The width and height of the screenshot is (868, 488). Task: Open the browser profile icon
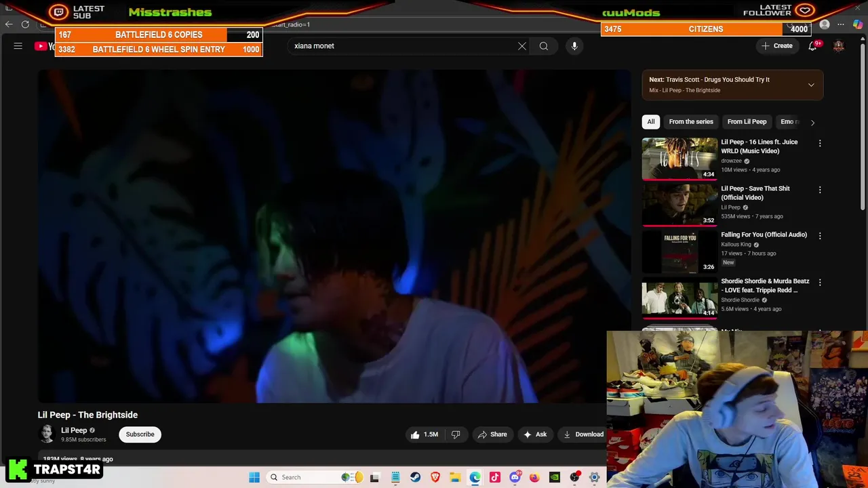click(x=825, y=24)
